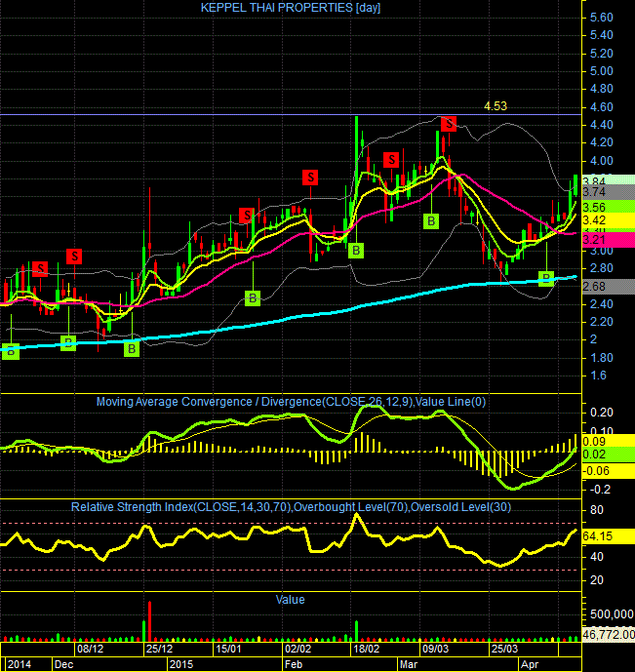The width and height of the screenshot is (635, 672).
Task: Click the 46,772.00 volume value tag
Action: coord(608,634)
